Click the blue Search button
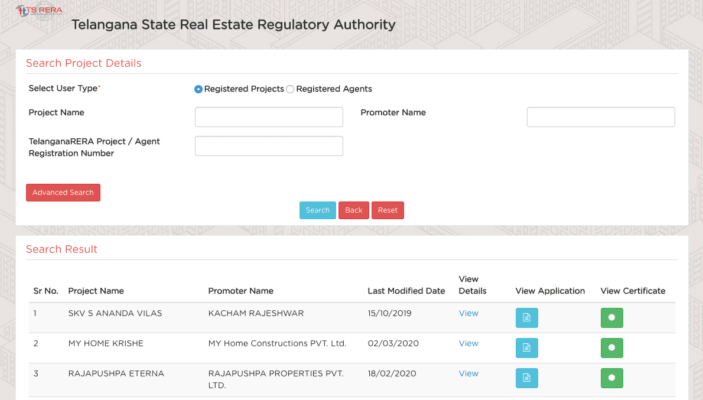This screenshot has height=400, width=703. (317, 210)
